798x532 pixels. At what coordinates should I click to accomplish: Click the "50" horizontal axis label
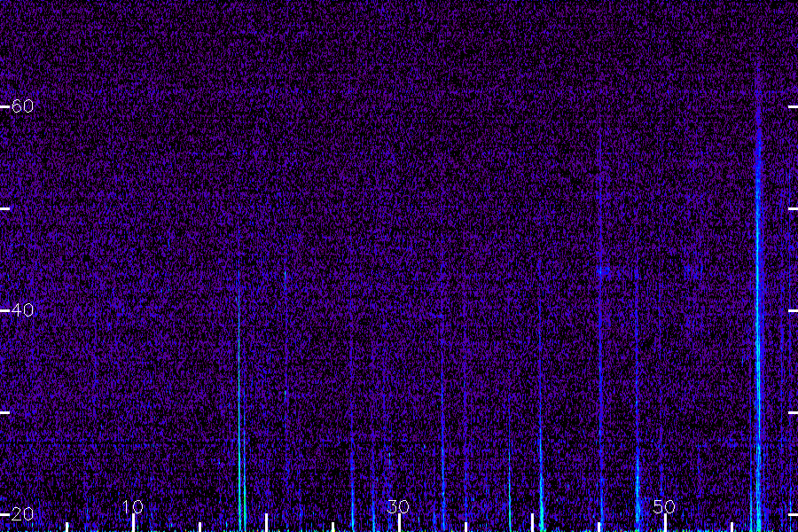click(664, 506)
